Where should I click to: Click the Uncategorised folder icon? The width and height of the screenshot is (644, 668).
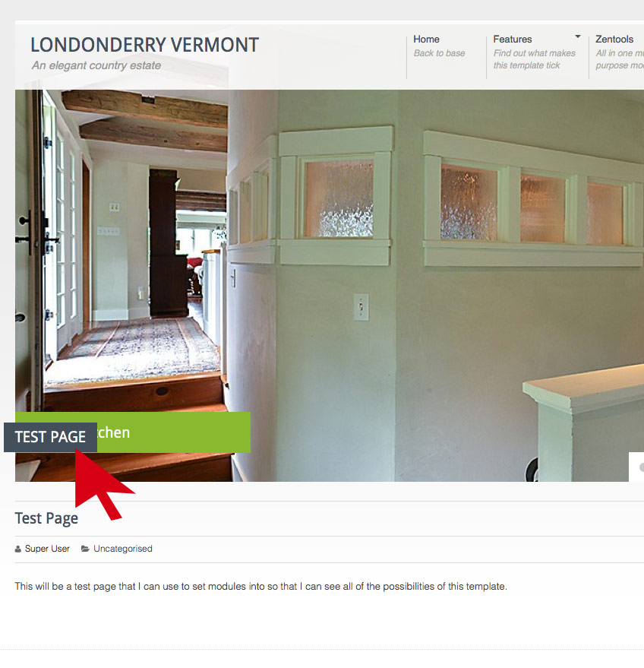[85, 549]
